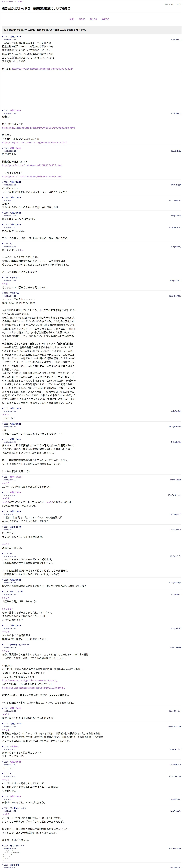Follow anchor >>6 in post 0009
The image size is (186, 868).
click(x=5, y=284)
